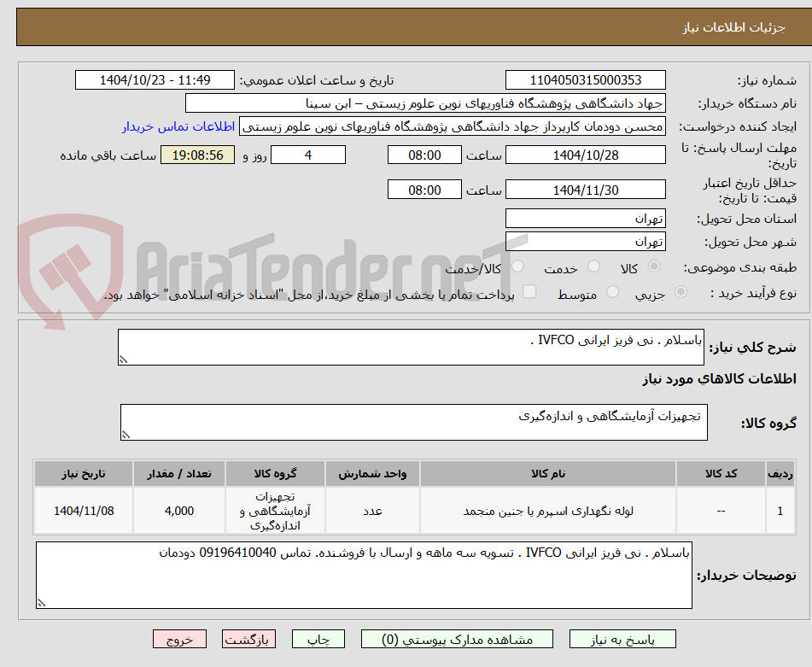This screenshot has height=667, width=812.
Task: Click the شماره نیاز field 1104050315000353
Action: [x=586, y=80]
